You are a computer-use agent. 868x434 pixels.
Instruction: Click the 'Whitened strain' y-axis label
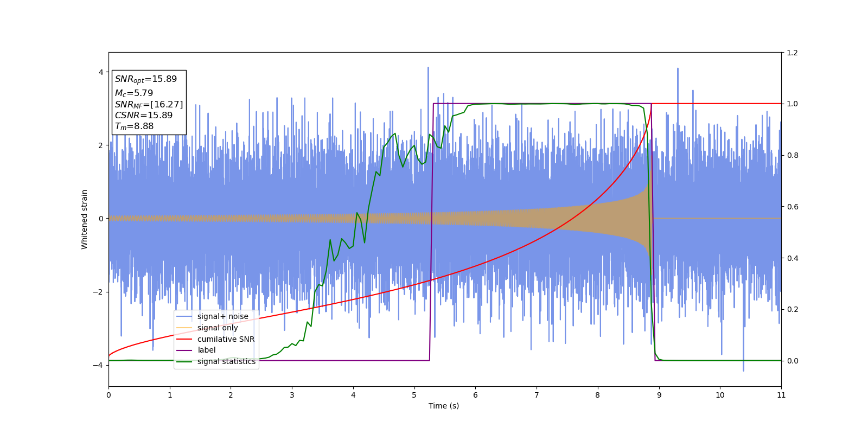coord(85,219)
